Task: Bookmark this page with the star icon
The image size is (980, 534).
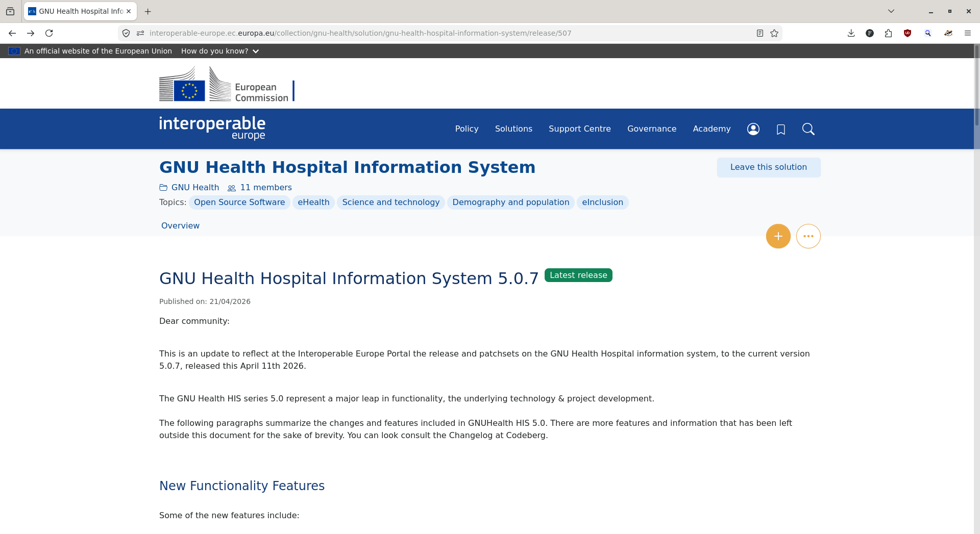Action: [x=774, y=33]
